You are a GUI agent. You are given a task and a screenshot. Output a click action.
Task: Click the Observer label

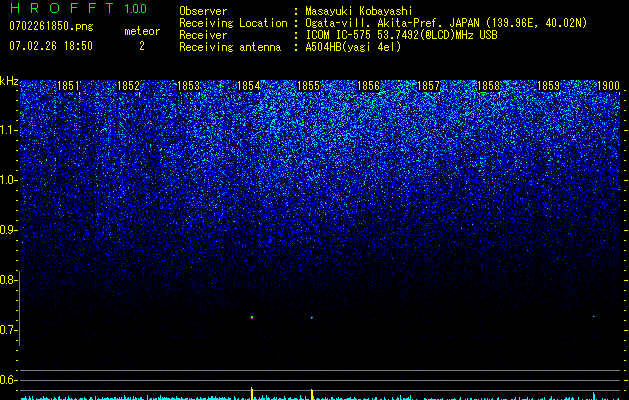pos(203,11)
